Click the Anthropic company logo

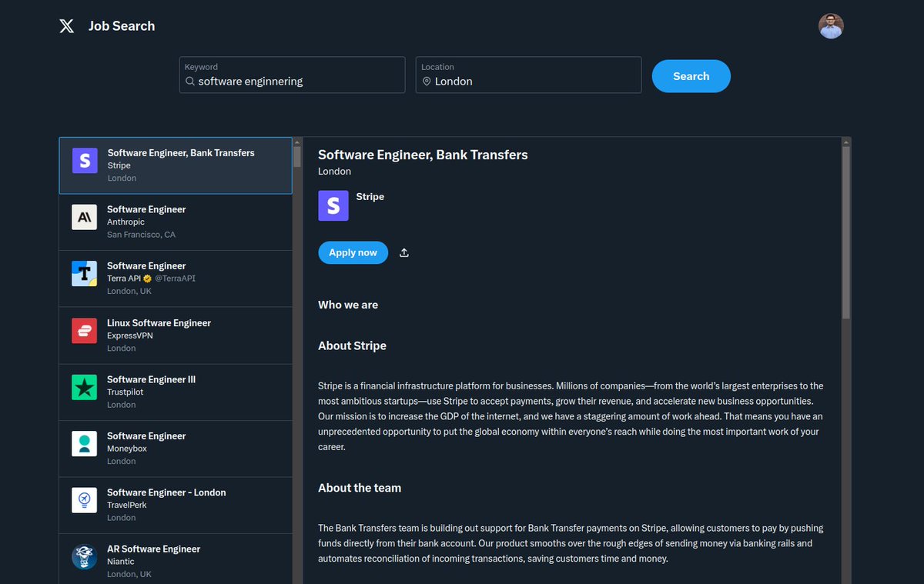tap(85, 217)
